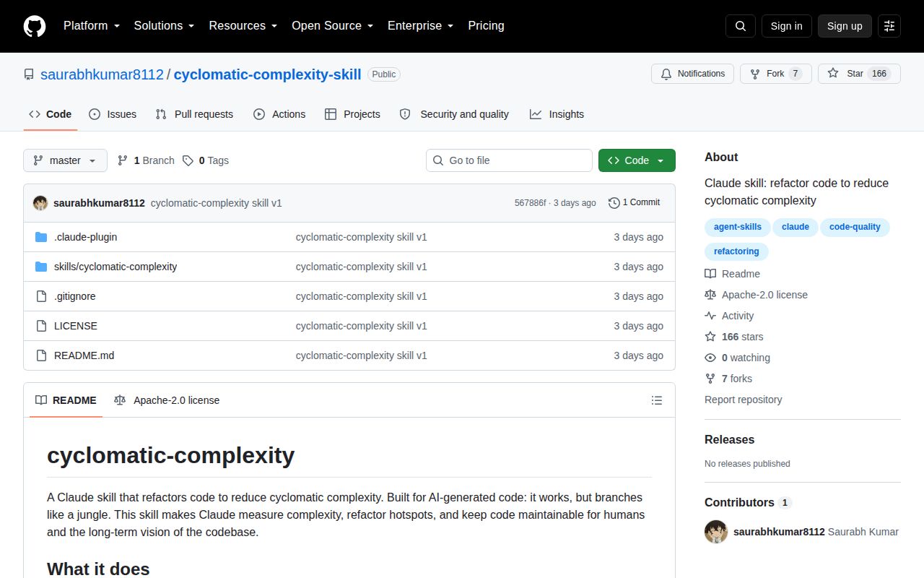The width and height of the screenshot is (924, 578).
Task: Open Security and quality tab
Action: [454, 114]
